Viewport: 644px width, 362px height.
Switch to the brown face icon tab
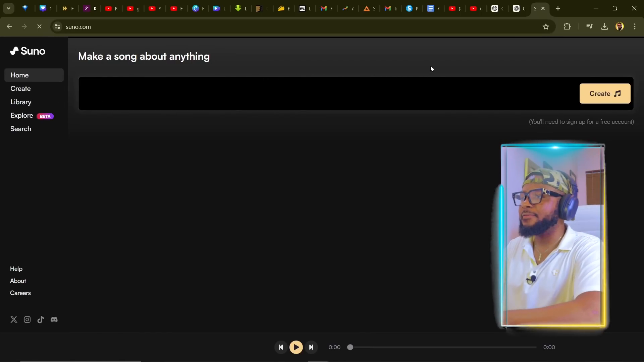(x=262, y=8)
